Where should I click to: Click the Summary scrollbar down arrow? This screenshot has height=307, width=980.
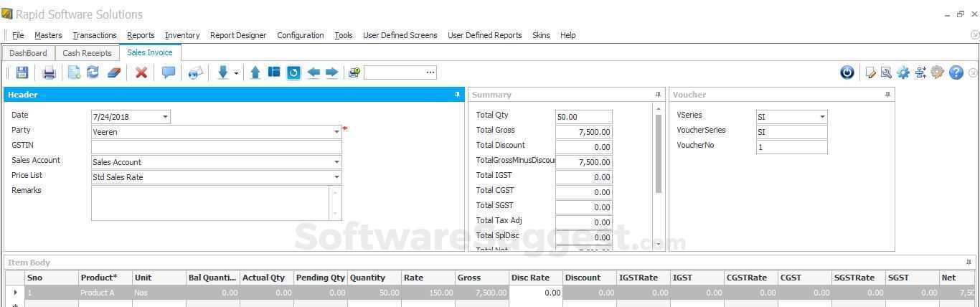(658, 244)
